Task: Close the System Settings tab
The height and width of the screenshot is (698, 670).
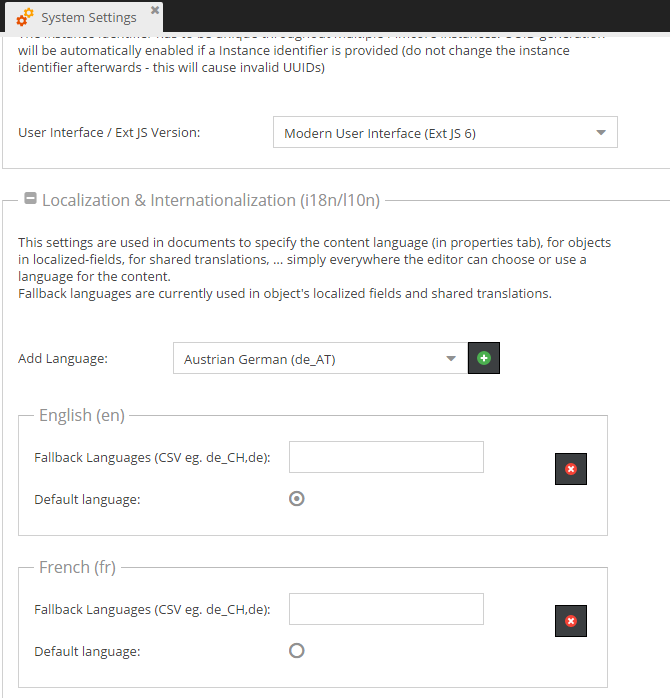Action: (x=154, y=11)
